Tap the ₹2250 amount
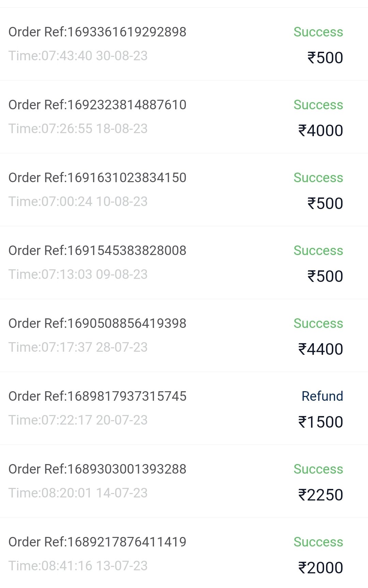The width and height of the screenshot is (368, 588). click(321, 495)
